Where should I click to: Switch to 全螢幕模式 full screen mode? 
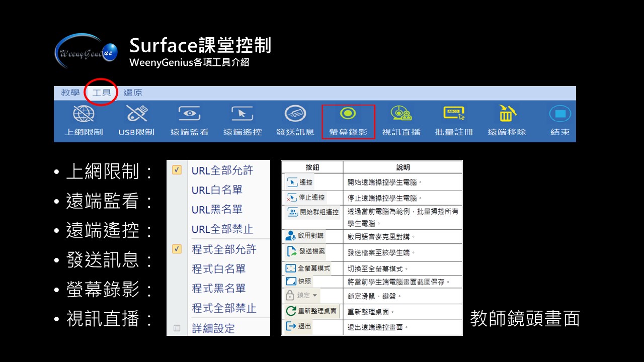pos(308,268)
